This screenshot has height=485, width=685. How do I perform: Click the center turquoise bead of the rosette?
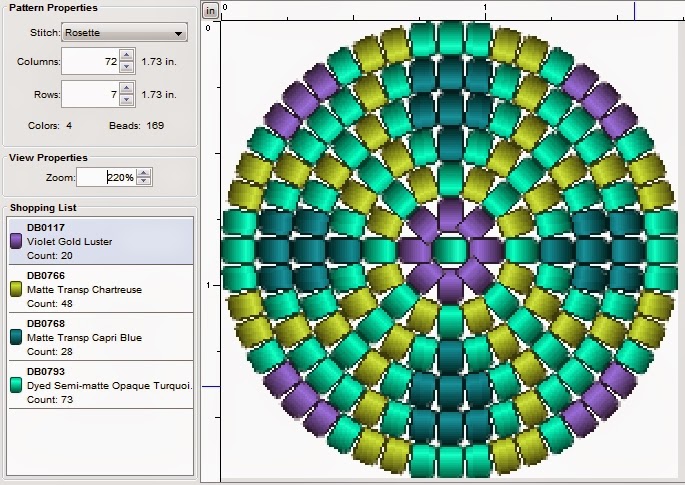[450, 251]
